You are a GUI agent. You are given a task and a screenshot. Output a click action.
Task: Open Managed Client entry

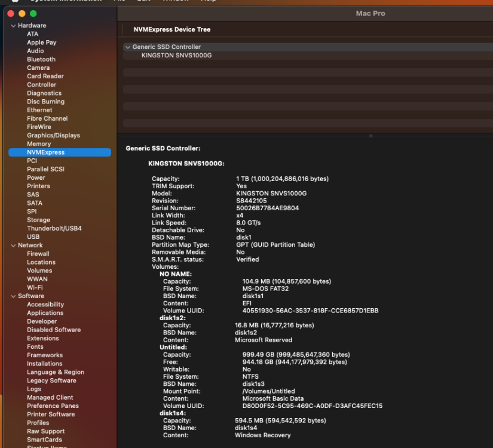(x=50, y=398)
